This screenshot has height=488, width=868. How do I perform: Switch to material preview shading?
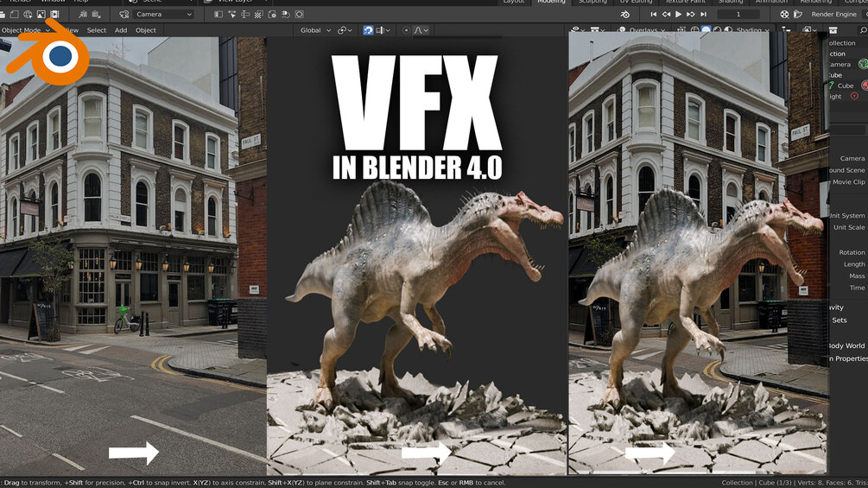(x=718, y=30)
